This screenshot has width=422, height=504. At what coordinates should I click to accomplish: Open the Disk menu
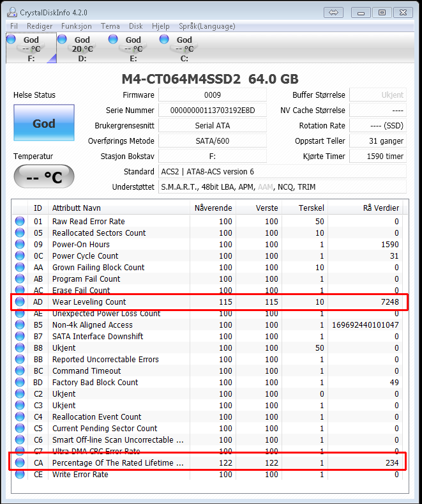(x=136, y=26)
